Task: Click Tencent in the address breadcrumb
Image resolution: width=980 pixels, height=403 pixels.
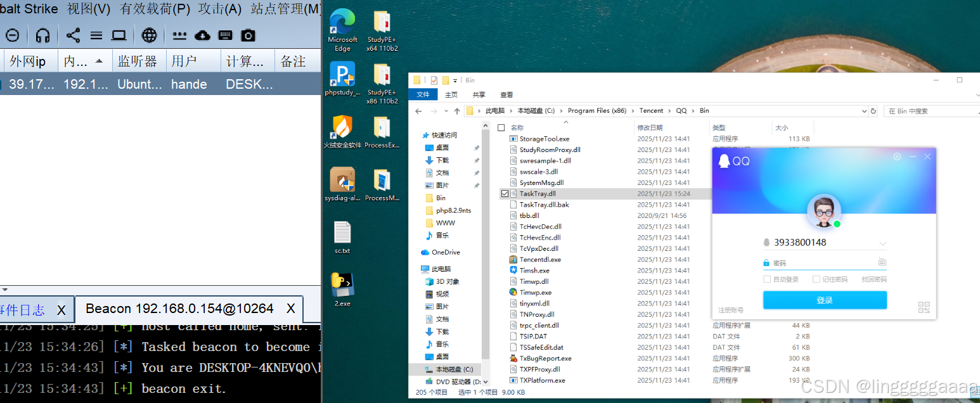Action: (x=651, y=111)
